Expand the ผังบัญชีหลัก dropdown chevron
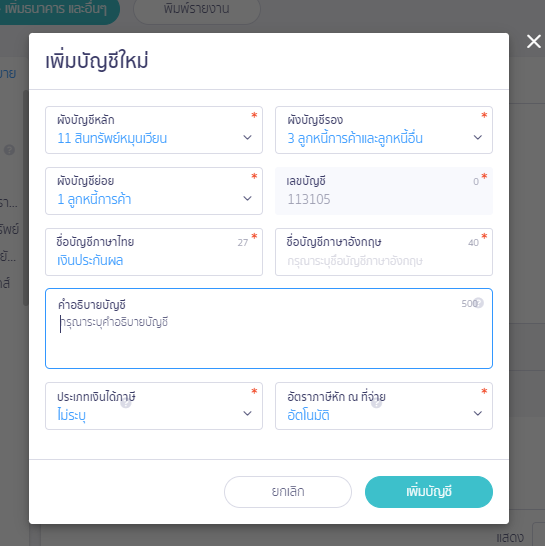The image size is (545, 546). [x=247, y=138]
